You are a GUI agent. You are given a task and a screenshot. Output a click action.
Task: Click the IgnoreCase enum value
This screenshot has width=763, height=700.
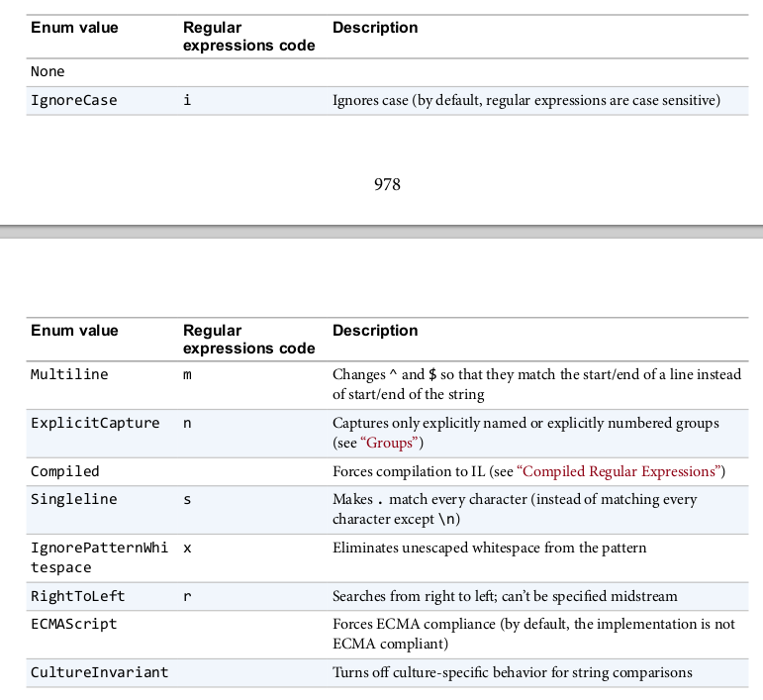pyautogui.click(x=74, y=100)
